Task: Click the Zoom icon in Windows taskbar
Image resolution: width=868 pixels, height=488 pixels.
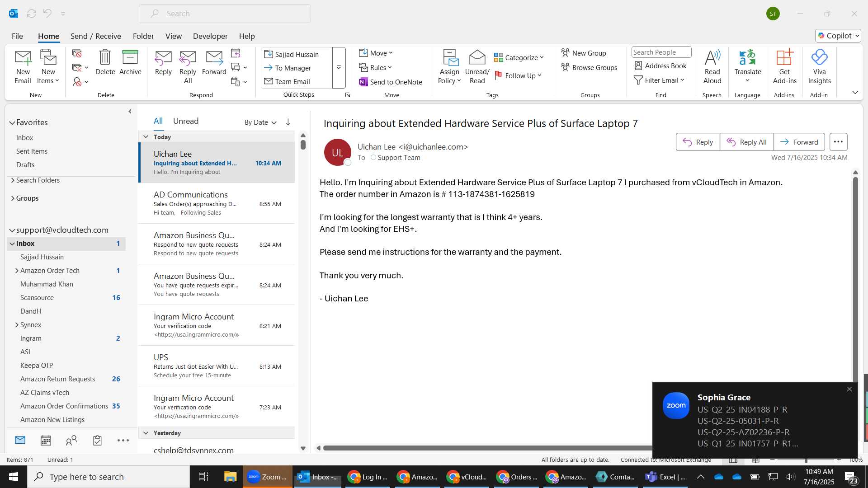Action: [x=267, y=477]
